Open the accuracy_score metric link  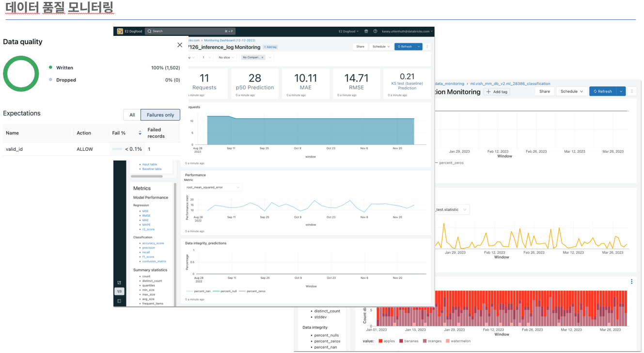[153, 243]
